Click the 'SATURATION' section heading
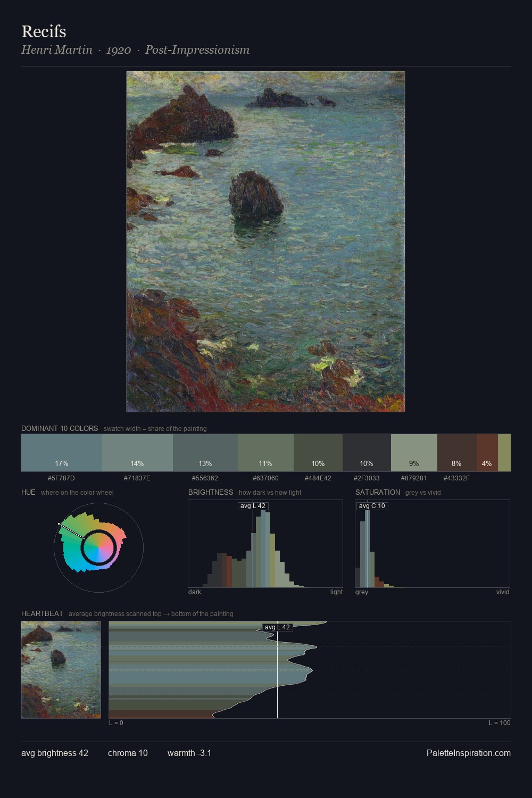Image resolution: width=532 pixels, height=798 pixels. (x=378, y=492)
